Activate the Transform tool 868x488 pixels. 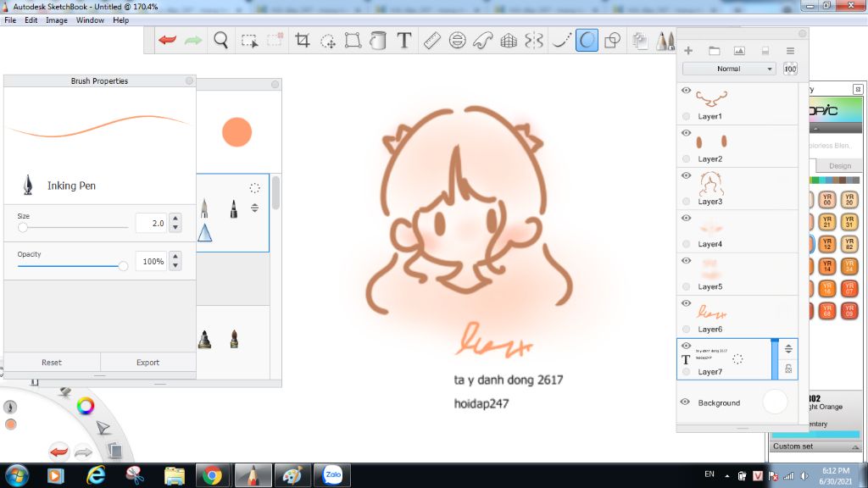coord(353,40)
